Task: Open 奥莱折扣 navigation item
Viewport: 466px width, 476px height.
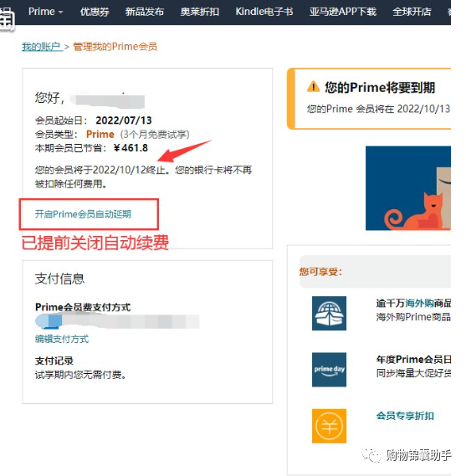Action: tap(199, 12)
